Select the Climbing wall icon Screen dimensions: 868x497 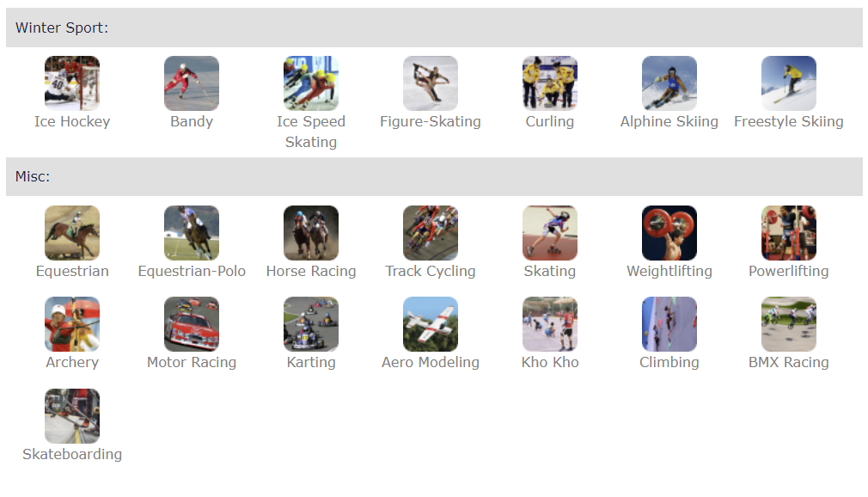coord(669,324)
